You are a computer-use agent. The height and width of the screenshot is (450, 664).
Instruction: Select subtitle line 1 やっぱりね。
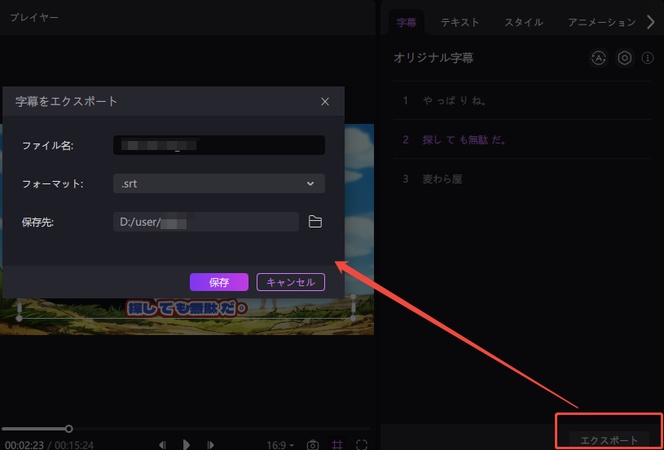[522, 101]
